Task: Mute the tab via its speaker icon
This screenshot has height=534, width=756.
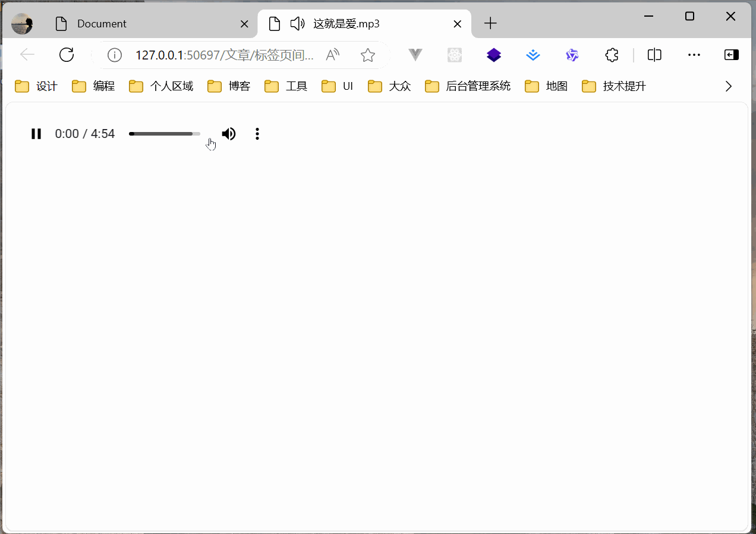Action: click(297, 23)
